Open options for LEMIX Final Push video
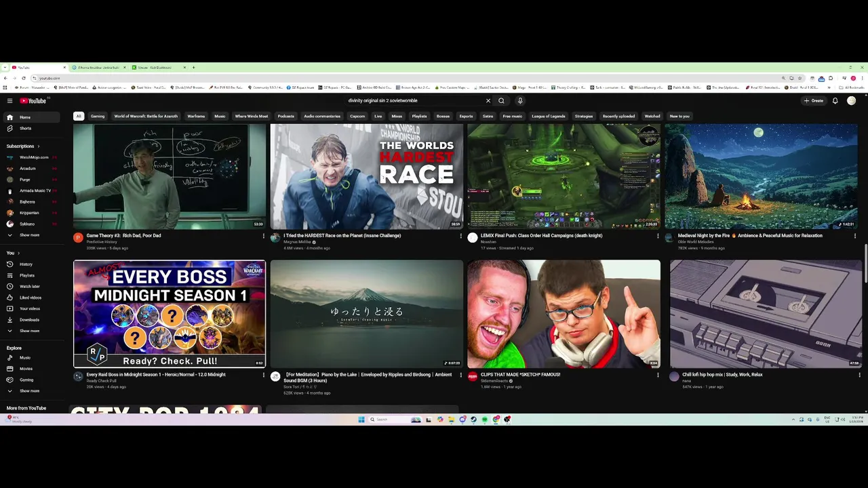Screen dimensions: 868x488 click(x=657, y=236)
